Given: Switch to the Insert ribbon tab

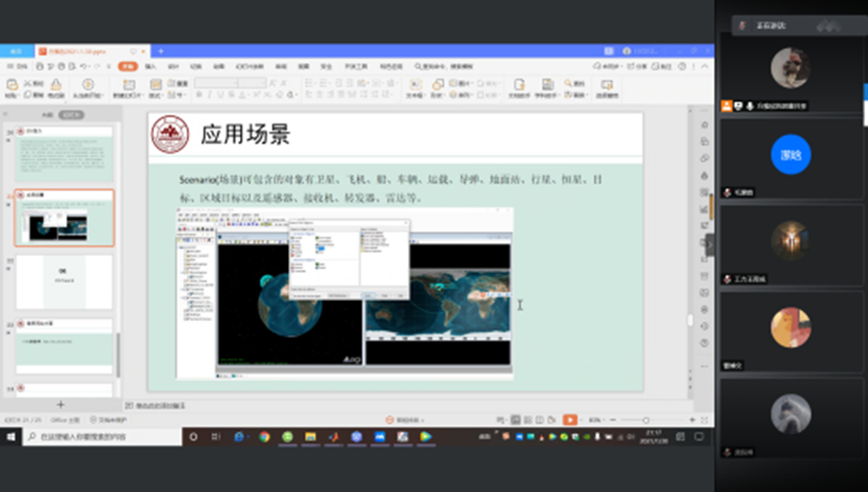Looking at the screenshot, I should 150,67.
